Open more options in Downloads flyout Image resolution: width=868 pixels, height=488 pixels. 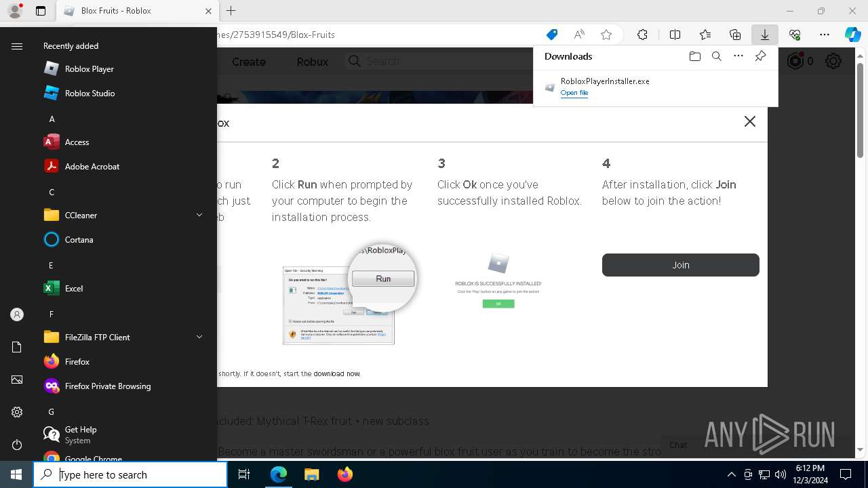click(x=738, y=56)
